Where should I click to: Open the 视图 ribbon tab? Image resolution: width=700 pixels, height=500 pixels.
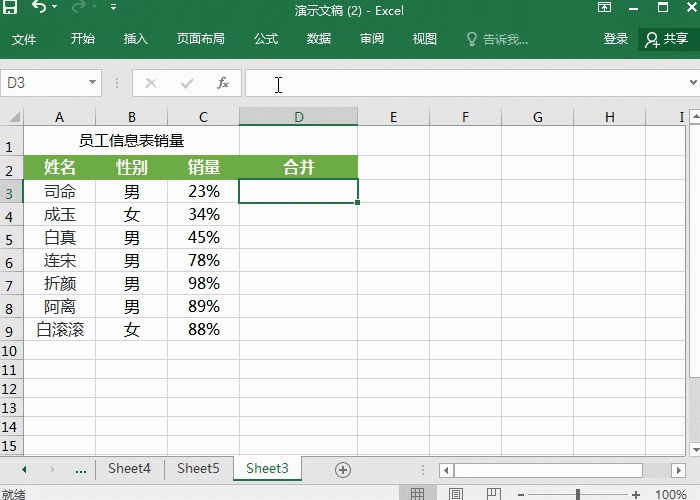pos(424,39)
